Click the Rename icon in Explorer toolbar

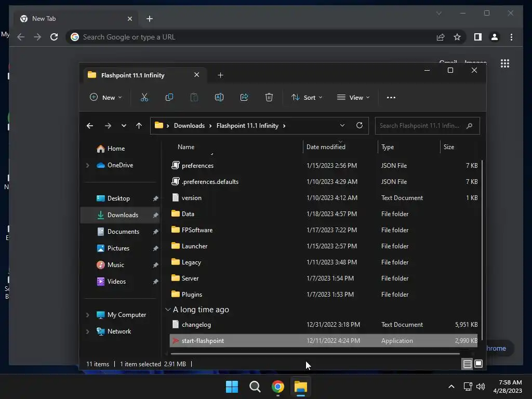(x=219, y=97)
